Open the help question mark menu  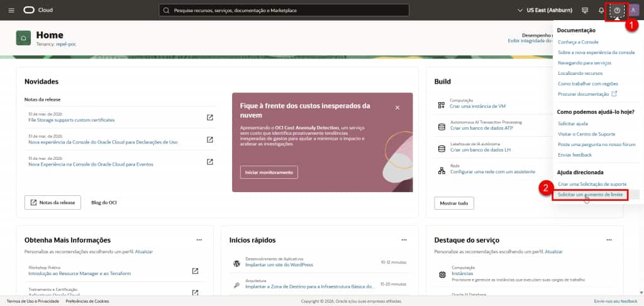(617, 10)
